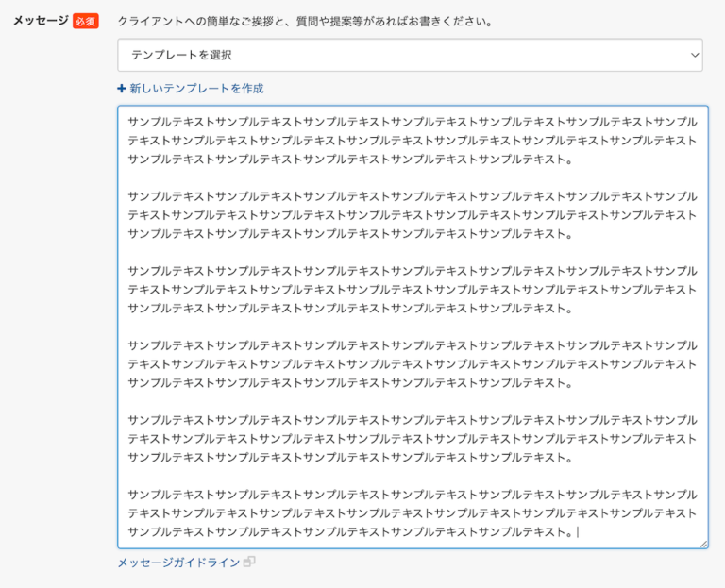
Task: Open the メッセージガイドライン link
Action: [x=178, y=563]
